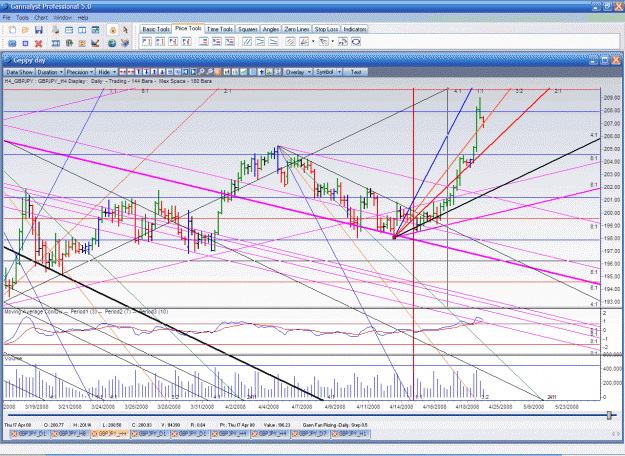Close the GBPJPY_H1 tab using its X icon
625x456 pixels.
pos(335,434)
